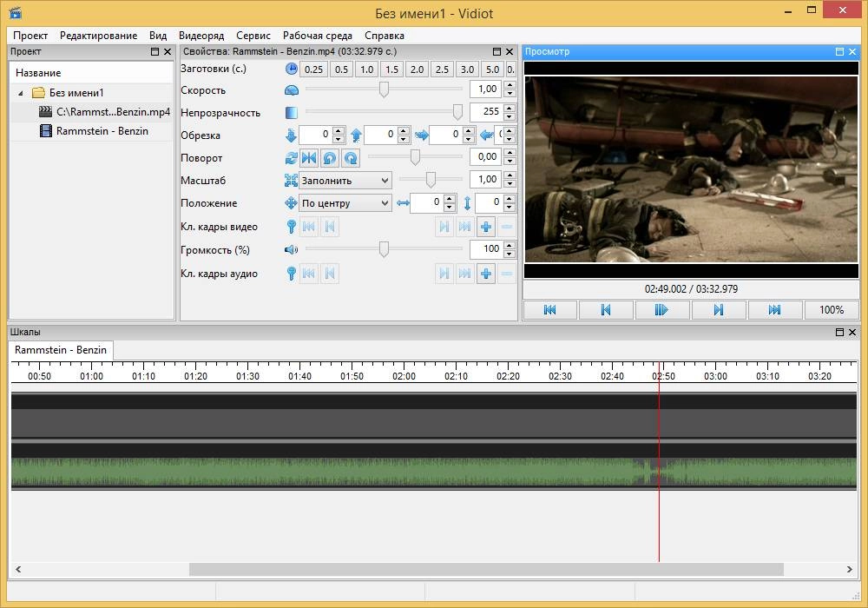
Task: Click the rotation refresh icon in Поворот row
Action: [291, 158]
